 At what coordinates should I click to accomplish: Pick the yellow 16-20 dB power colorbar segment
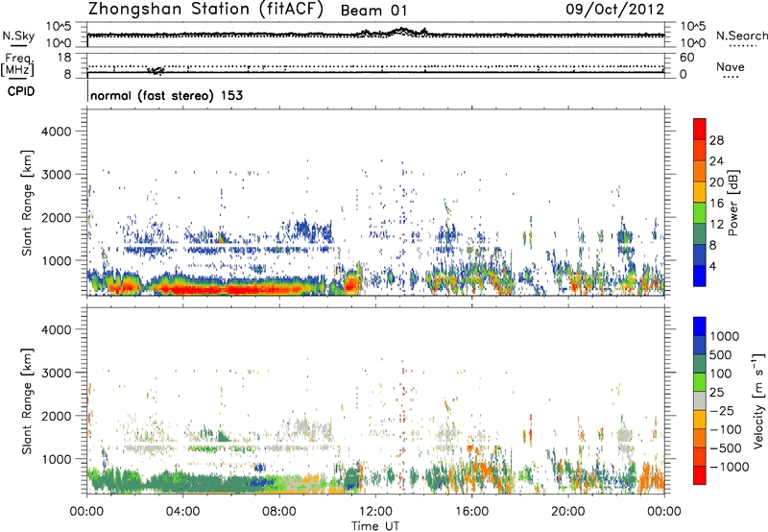pos(700,192)
